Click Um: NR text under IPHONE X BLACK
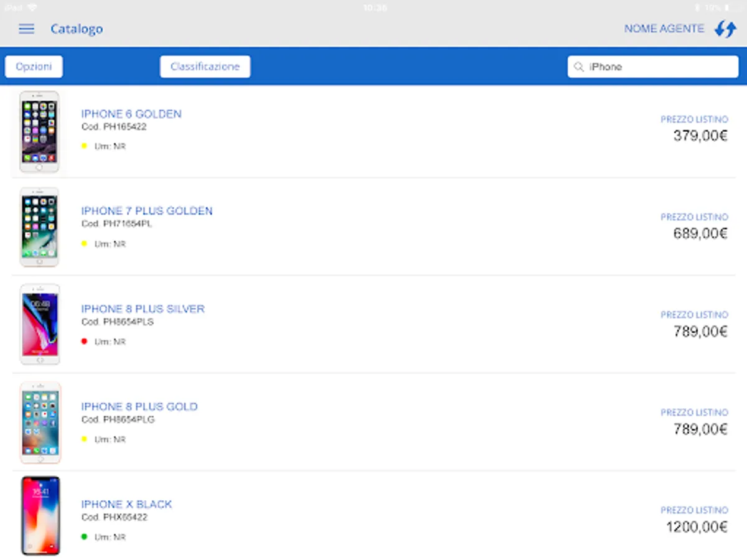Image resolution: width=747 pixels, height=560 pixels. coord(110,537)
